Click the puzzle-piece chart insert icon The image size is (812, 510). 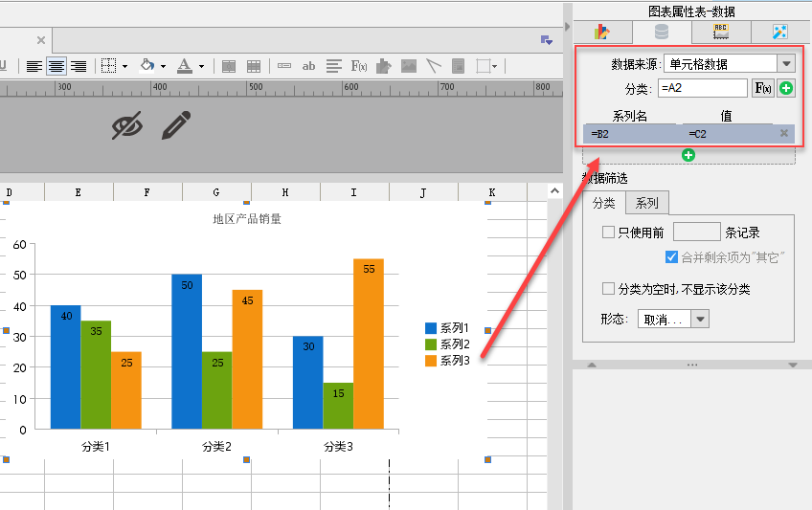(383, 66)
